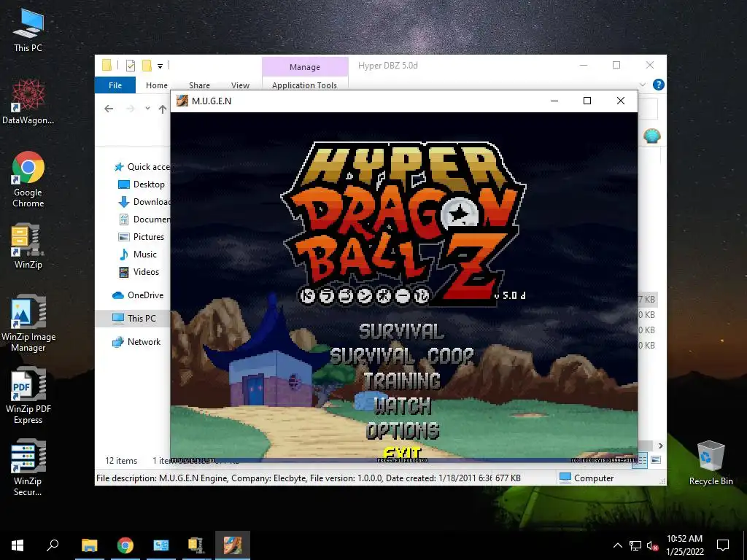Select Quick access in navigation pane
The width and height of the screenshot is (747, 560).
[x=141, y=167]
